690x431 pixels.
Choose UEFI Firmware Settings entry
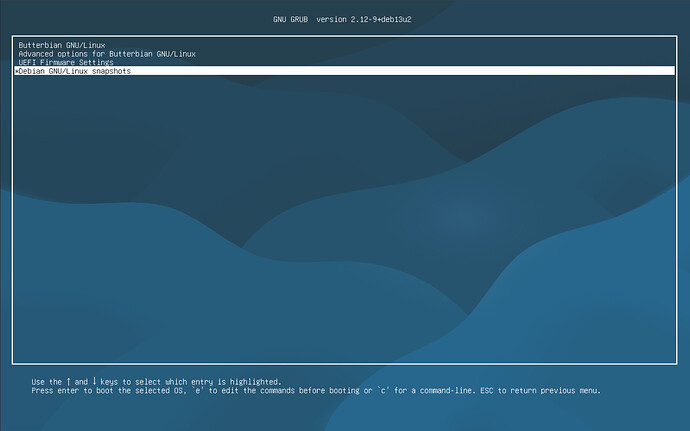pos(345,62)
